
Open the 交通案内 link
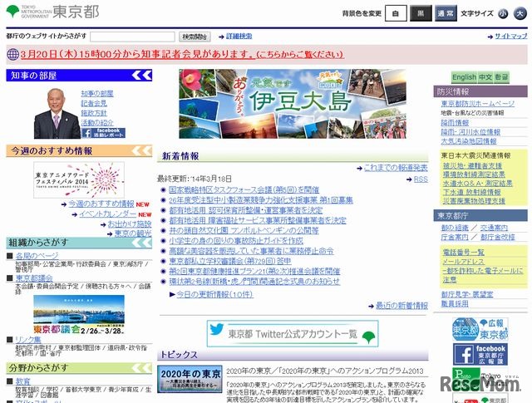tap(494, 228)
